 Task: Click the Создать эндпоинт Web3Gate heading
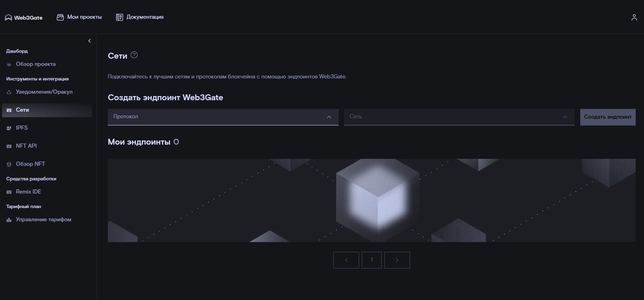pyautogui.click(x=165, y=97)
